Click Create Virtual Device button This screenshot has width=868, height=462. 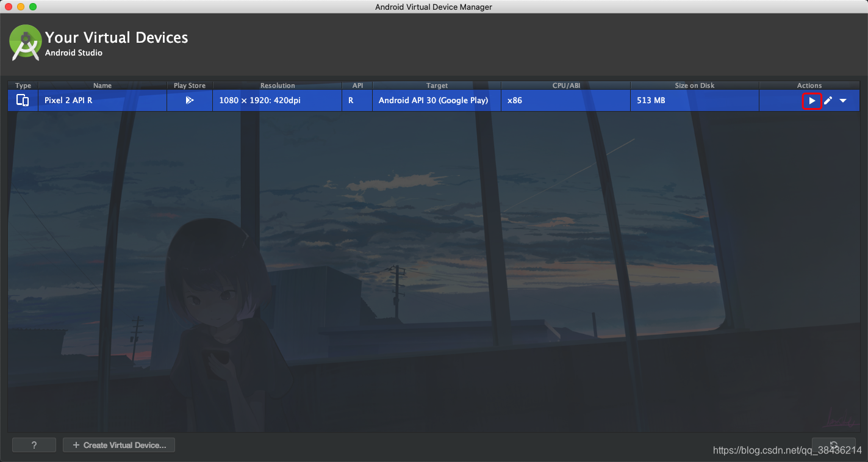tap(119, 445)
